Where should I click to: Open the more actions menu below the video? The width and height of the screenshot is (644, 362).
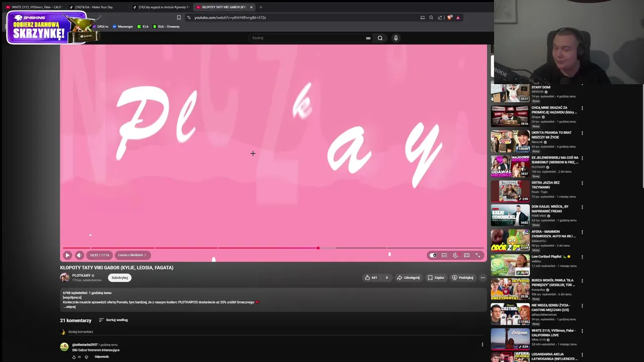(482, 278)
